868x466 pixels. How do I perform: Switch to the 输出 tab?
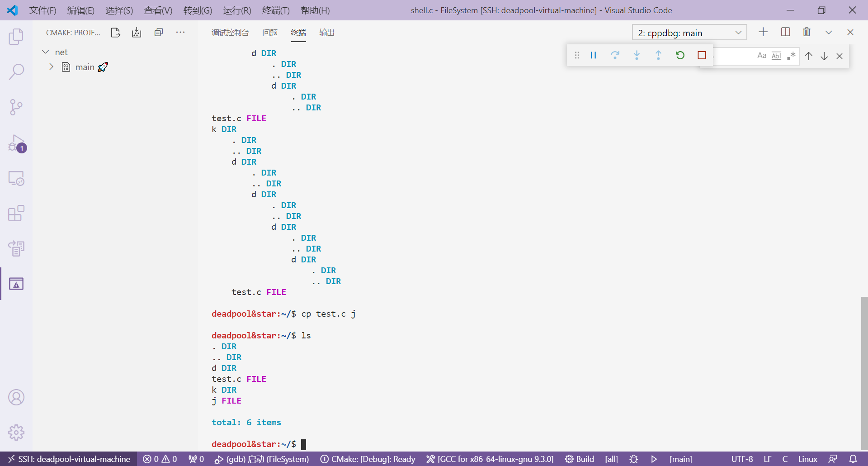pos(327,33)
